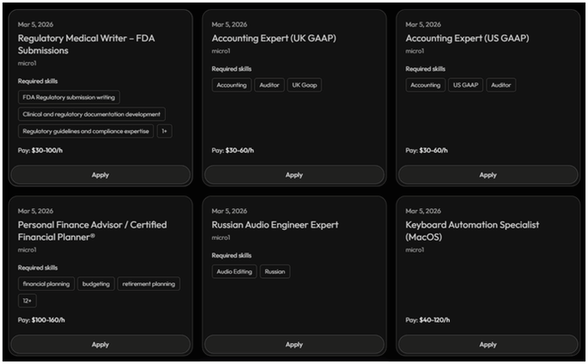Image resolution: width=588 pixels, height=364 pixels.
Task: Click micro1 under Personal Finance Advisor title
Action: [x=27, y=250]
